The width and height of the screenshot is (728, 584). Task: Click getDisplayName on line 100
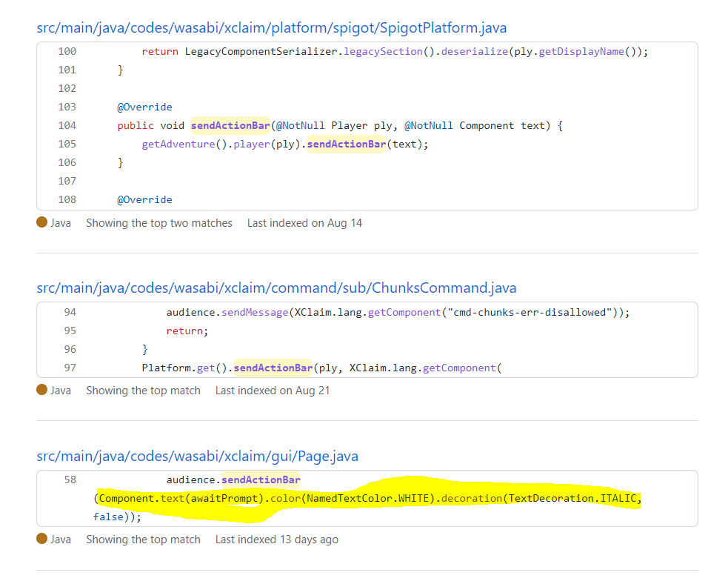click(581, 52)
